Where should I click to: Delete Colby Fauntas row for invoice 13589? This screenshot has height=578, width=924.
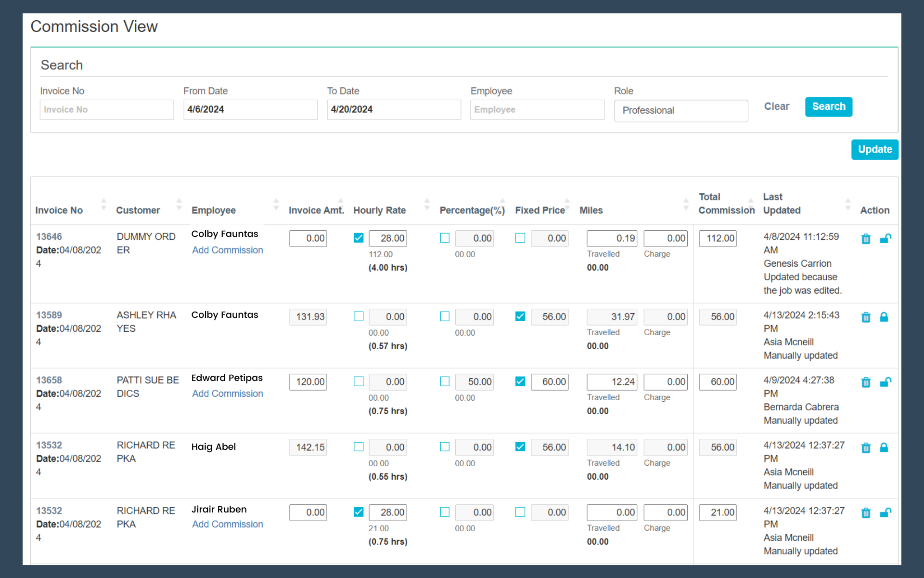[x=866, y=317]
